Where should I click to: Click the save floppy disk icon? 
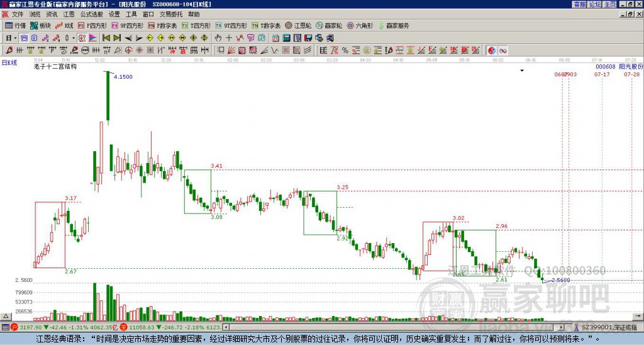(x=308, y=38)
